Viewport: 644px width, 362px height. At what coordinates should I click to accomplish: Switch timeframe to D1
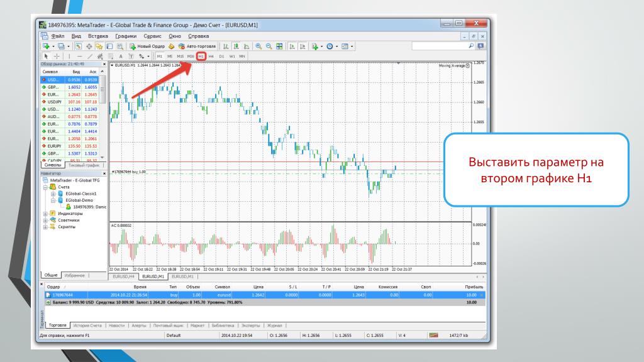222,56
